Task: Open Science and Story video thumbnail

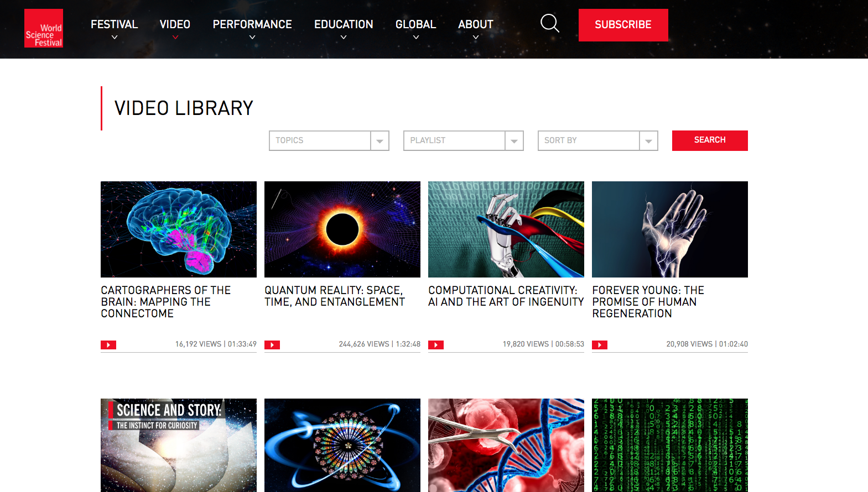Action: click(x=179, y=445)
